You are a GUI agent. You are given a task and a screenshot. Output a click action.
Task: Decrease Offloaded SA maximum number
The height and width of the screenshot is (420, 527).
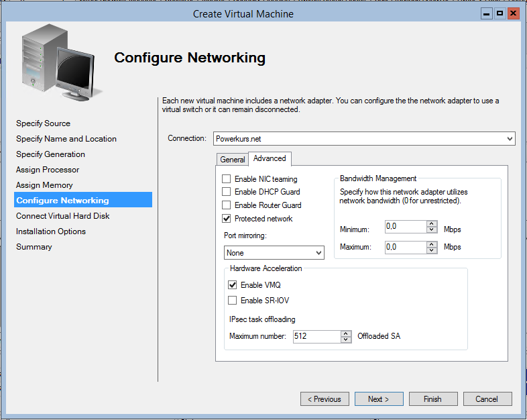coord(346,339)
